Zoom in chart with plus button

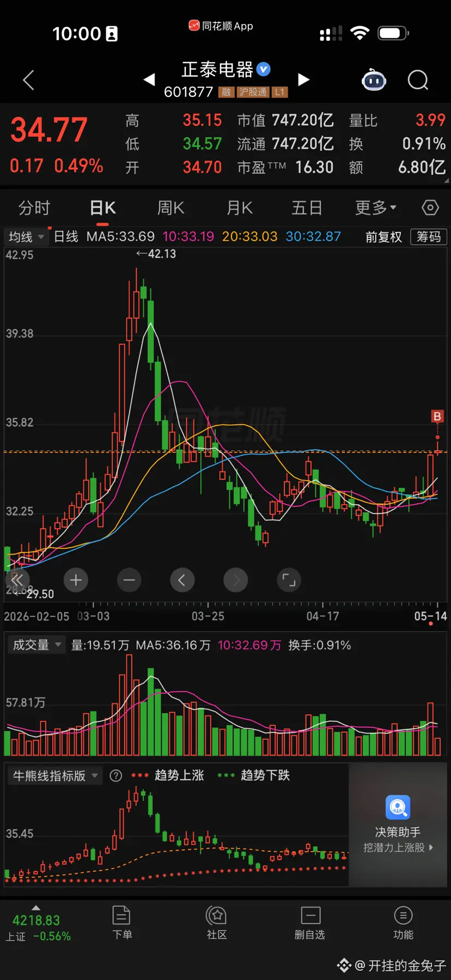pos(76,580)
